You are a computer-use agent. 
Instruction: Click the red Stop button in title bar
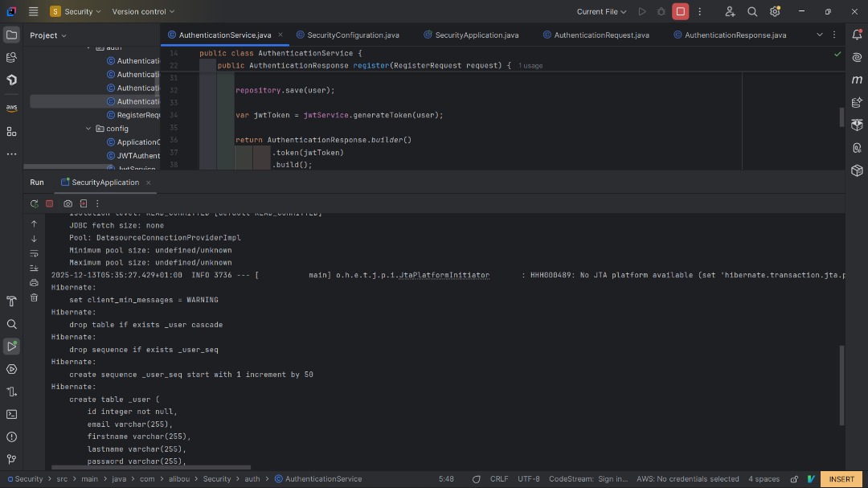click(681, 11)
